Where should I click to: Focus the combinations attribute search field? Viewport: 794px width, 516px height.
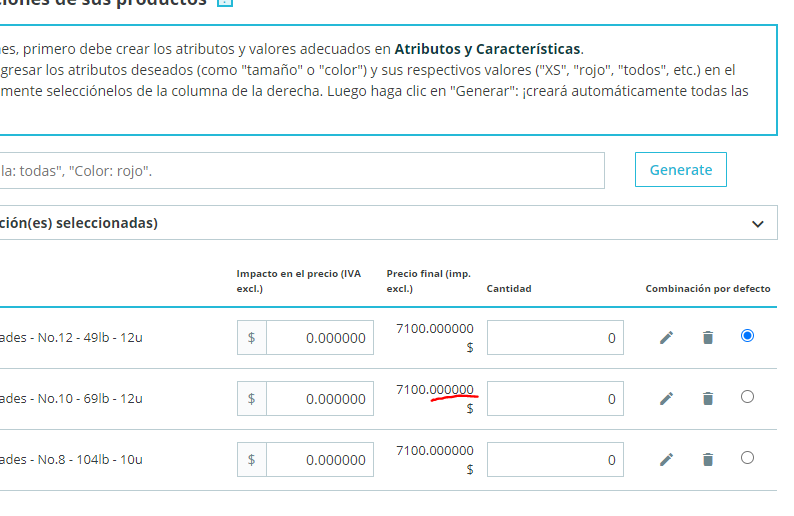click(x=302, y=171)
